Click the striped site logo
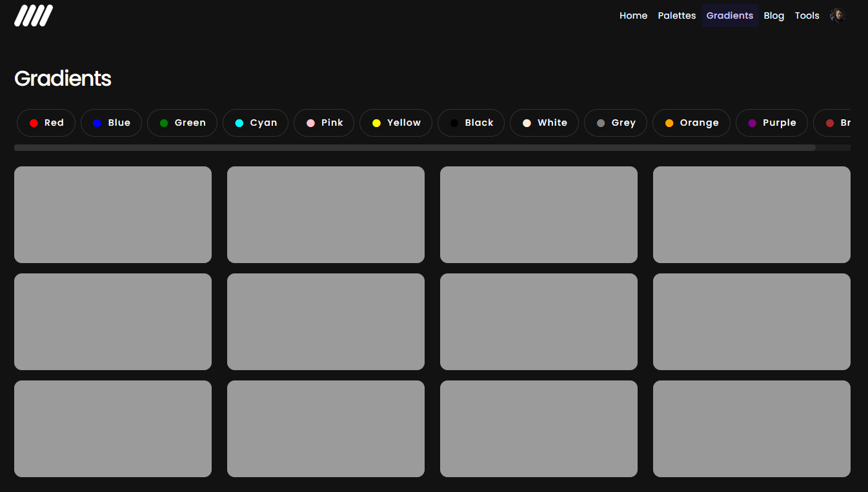Image resolution: width=868 pixels, height=492 pixels. (x=34, y=15)
